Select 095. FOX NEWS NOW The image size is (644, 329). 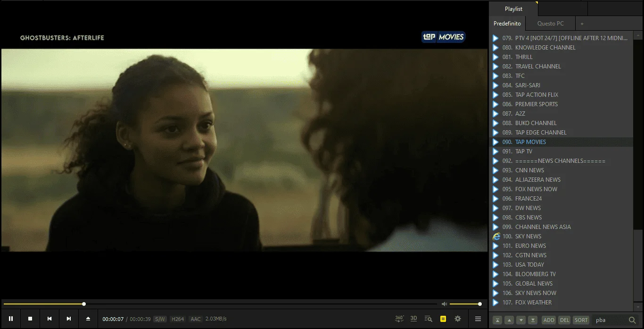(x=561, y=189)
